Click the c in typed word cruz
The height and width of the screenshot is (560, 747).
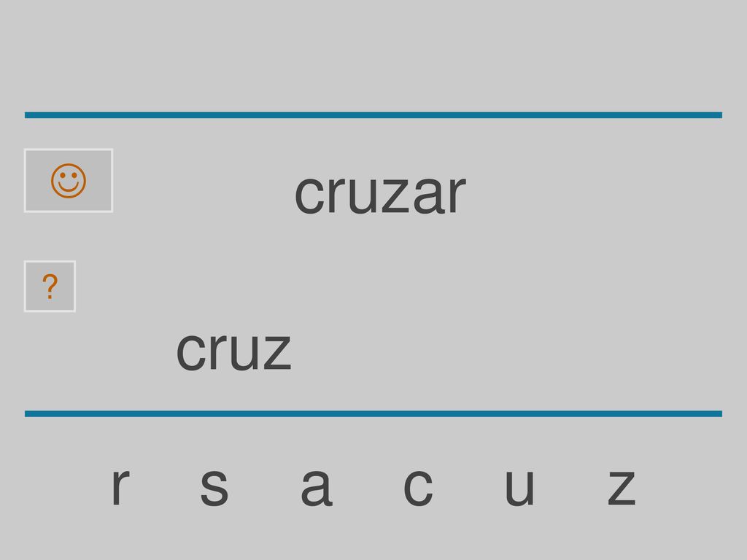[190, 351]
